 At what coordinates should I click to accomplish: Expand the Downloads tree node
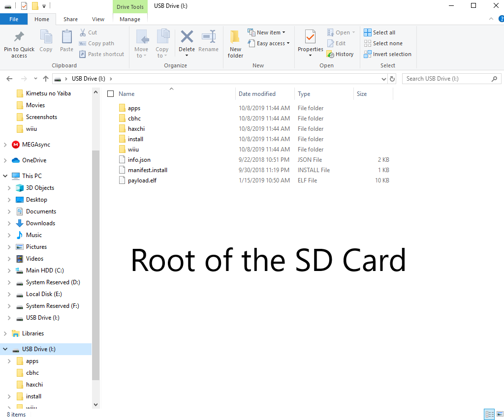9,223
